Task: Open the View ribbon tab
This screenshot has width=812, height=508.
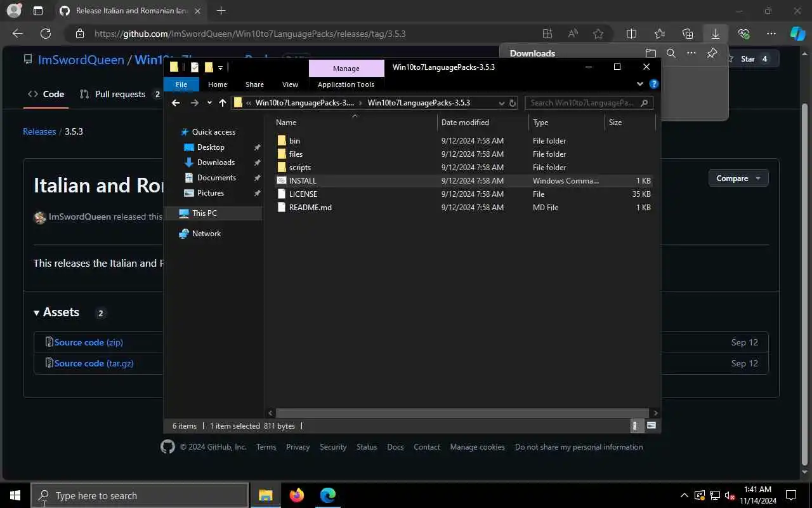Action: pos(290,84)
